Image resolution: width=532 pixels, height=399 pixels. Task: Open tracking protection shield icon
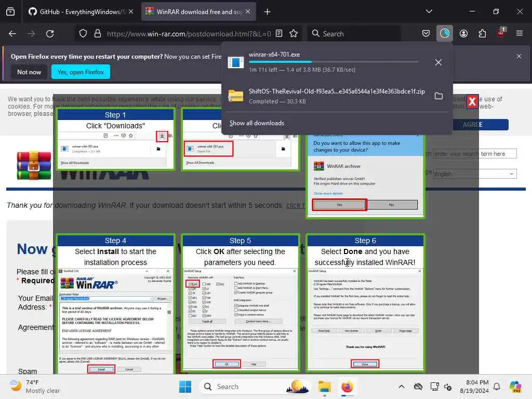pyautogui.click(x=83, y=34)
